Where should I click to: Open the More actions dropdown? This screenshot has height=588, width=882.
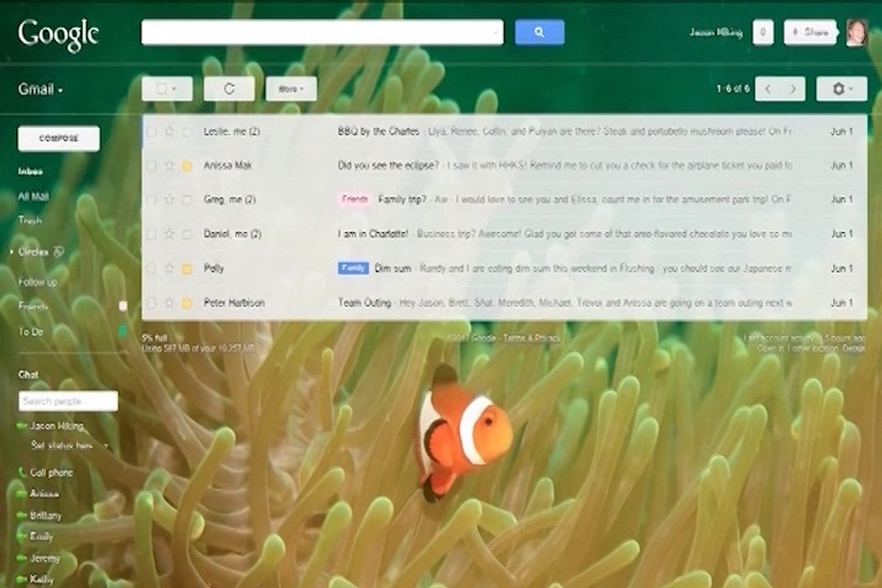[291, 89]
